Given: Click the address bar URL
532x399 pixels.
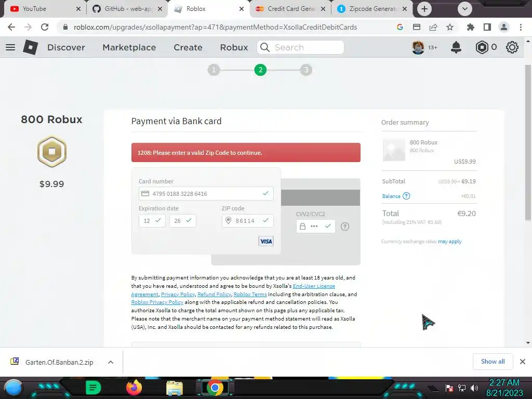Looking at the screenshot, I should pos(215,27).
